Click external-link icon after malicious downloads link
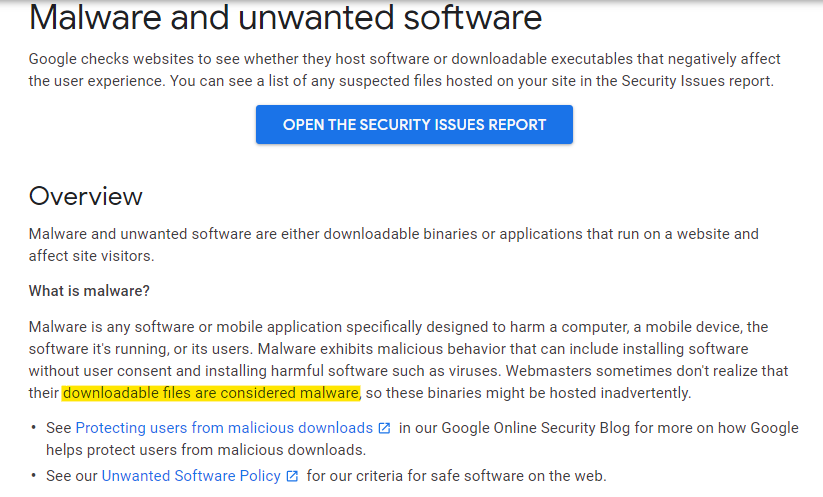 [384, 428]
